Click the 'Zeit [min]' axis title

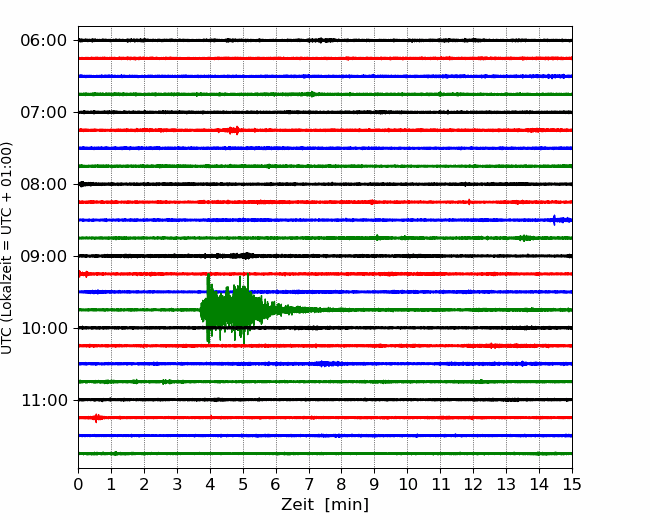[x=325, y=505]
